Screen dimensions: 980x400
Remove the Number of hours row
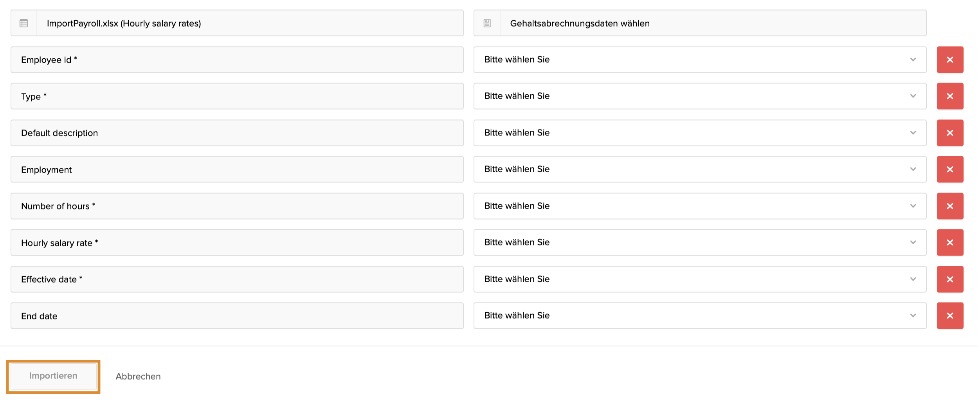tap(949, 206)
